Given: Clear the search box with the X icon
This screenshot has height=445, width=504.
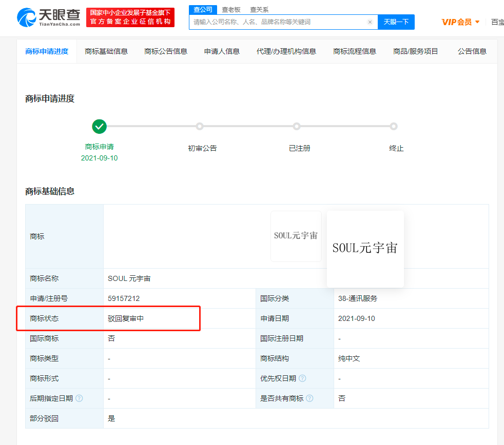Looking at the screenshot, I should coord(370,22).
